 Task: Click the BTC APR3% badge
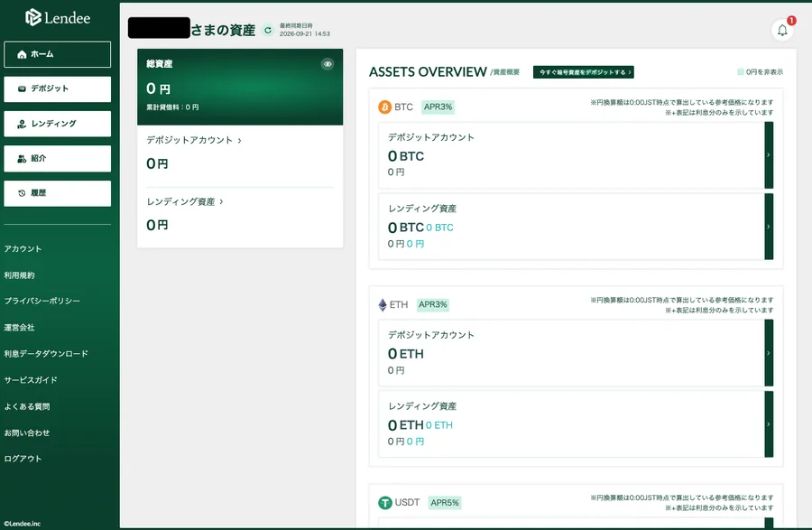438,107
